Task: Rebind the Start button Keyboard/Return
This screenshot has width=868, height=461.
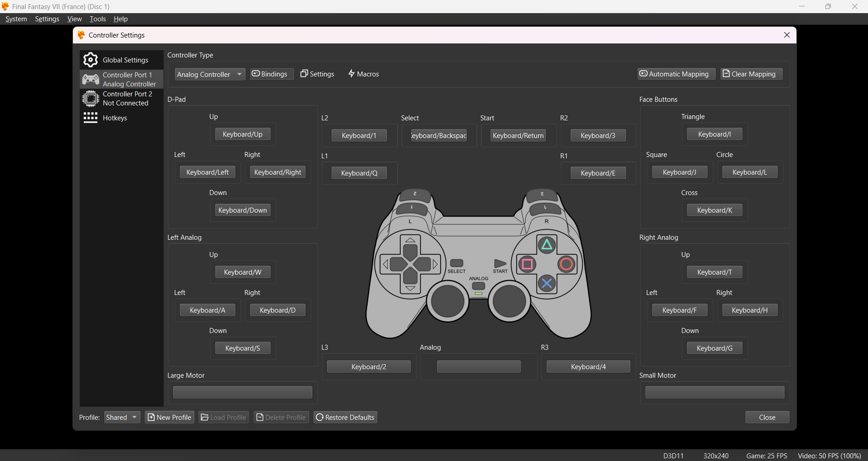Action: [518, 135]
